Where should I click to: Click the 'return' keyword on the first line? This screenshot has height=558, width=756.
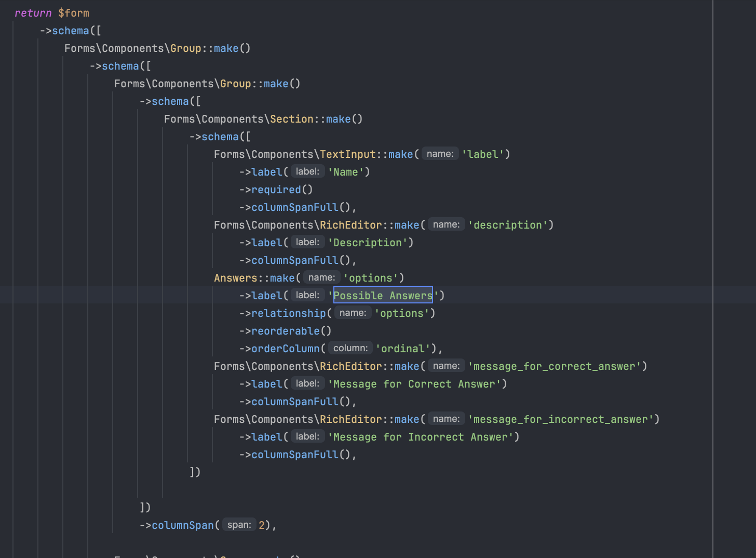pyautogui.click(x=33, y=13)
